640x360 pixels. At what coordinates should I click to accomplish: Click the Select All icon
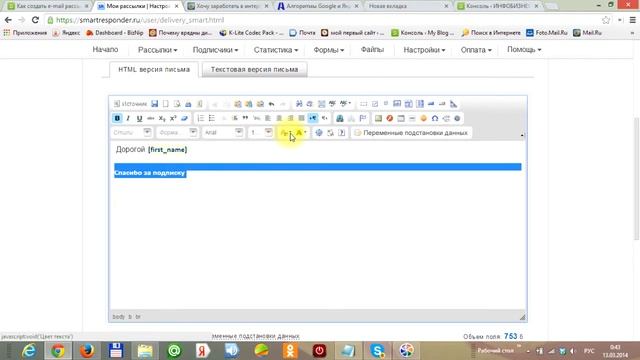(321, 104)
